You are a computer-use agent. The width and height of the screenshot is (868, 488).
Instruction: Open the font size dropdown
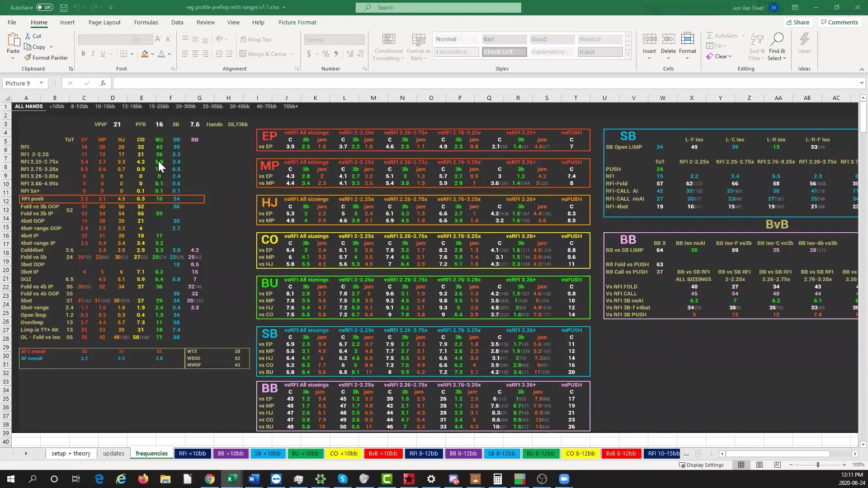coord(151,39)
